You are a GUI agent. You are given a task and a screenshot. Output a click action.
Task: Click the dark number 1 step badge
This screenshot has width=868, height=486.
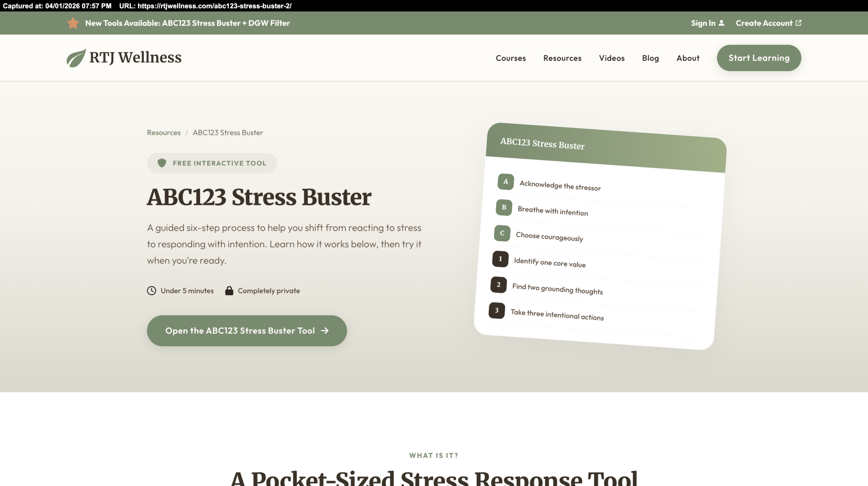pos(500,259)
